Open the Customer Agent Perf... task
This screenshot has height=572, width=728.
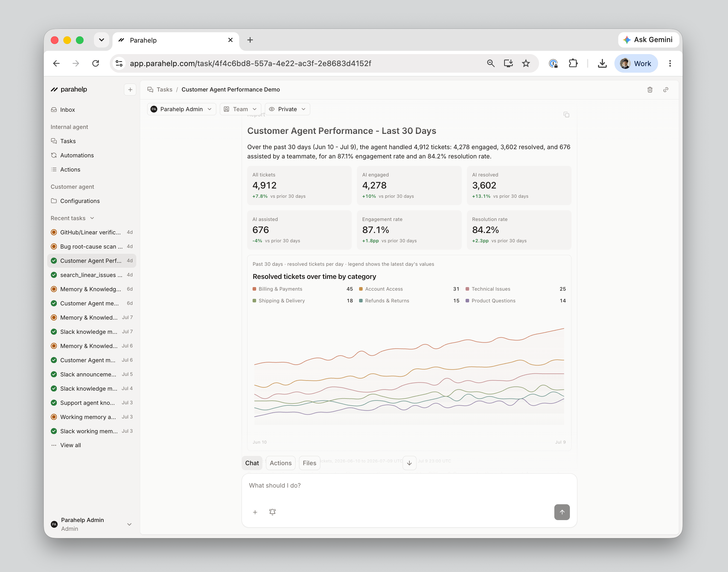click(x=91, y=261)
